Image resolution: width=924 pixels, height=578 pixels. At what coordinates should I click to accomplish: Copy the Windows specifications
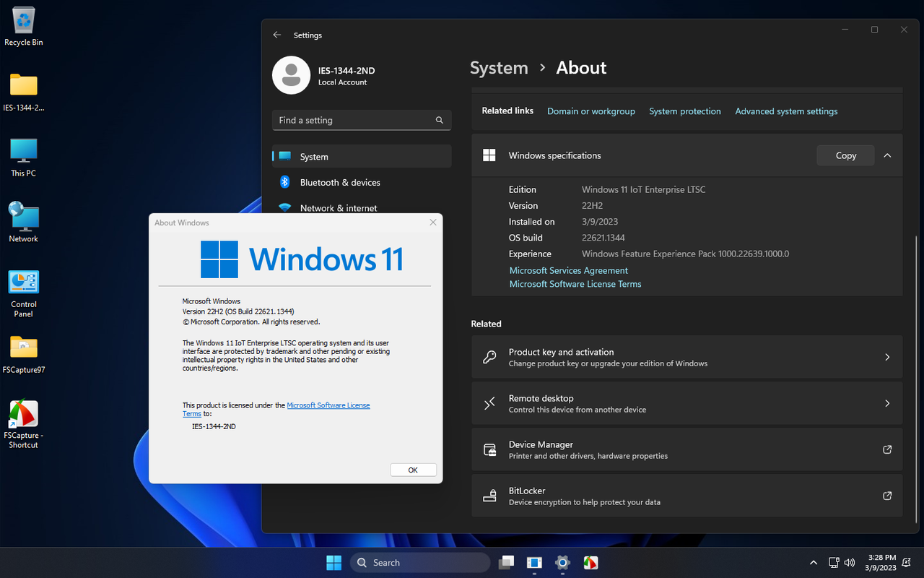tap(845, 155)
